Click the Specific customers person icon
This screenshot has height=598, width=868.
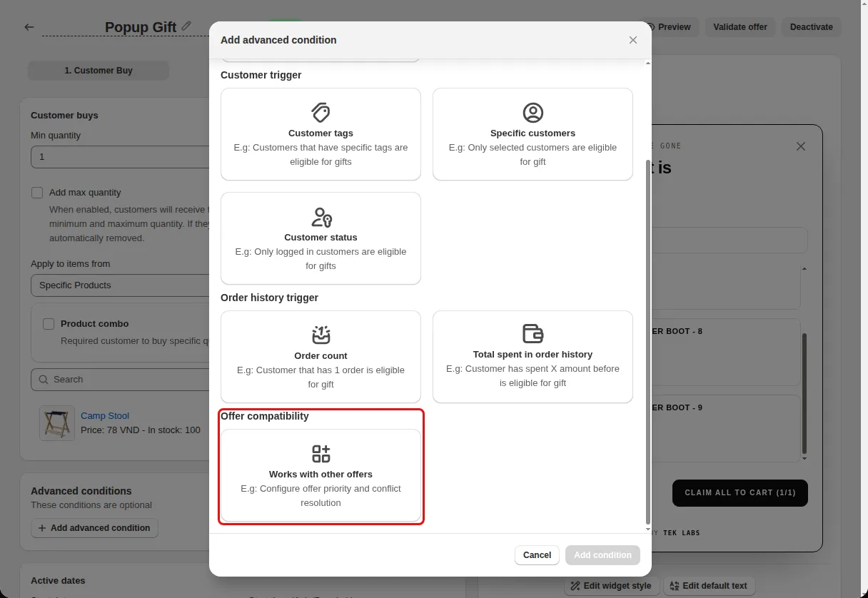pos(533,113)
